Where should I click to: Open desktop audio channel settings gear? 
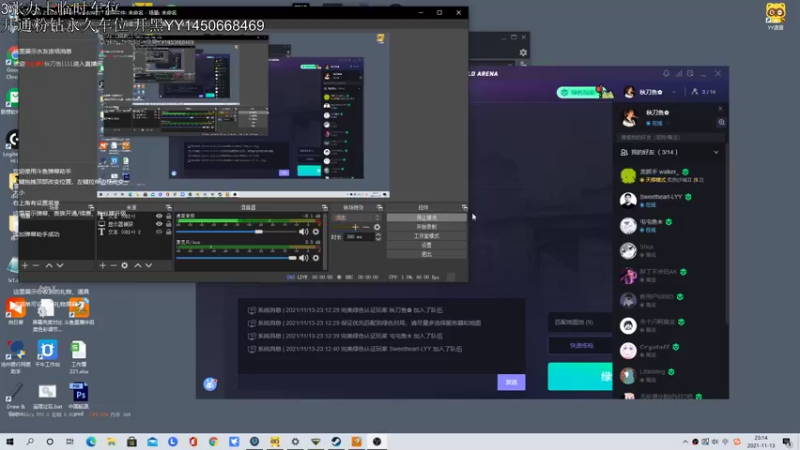(316, 232)
